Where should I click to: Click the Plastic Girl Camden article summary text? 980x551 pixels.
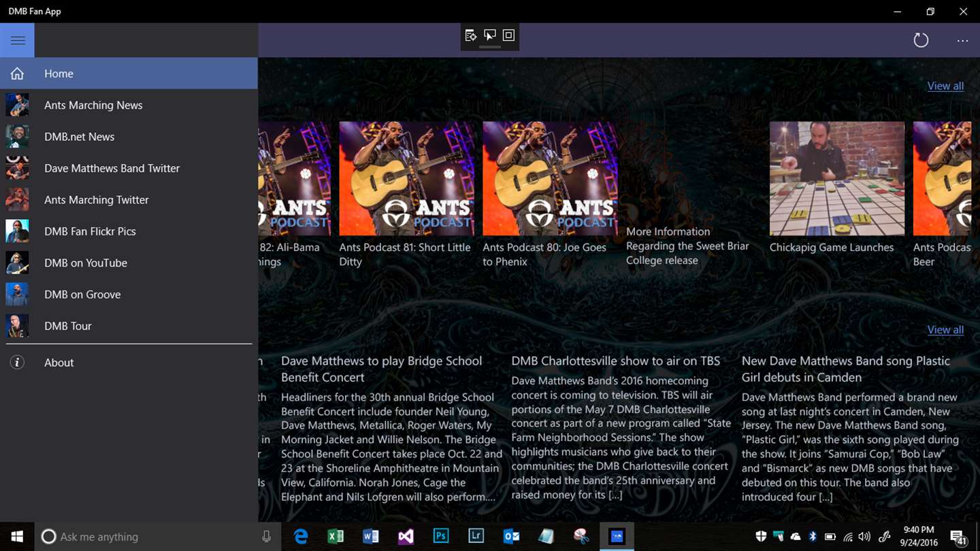tap(850, 447)
